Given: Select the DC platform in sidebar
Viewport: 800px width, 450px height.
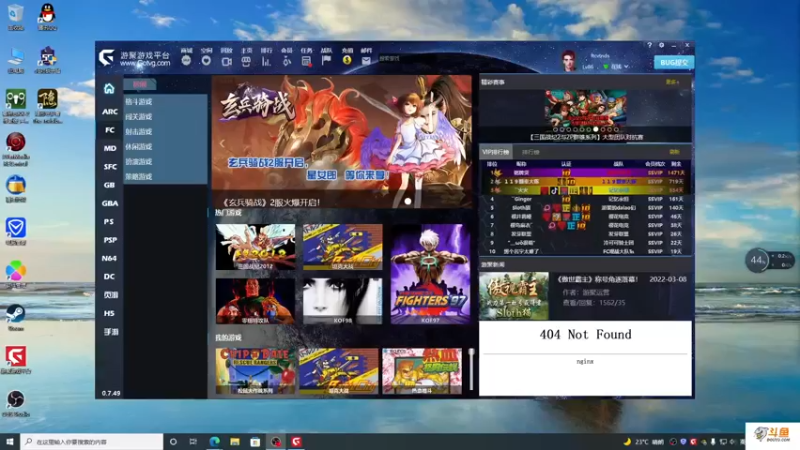Looking at the screenshot, I should pyautogui.click(x=109, y=277).
